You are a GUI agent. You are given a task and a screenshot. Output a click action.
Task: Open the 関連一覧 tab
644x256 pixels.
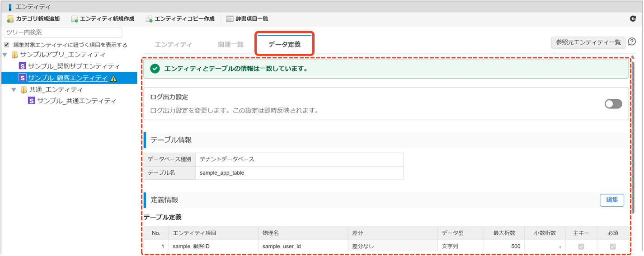pos(231,45)
